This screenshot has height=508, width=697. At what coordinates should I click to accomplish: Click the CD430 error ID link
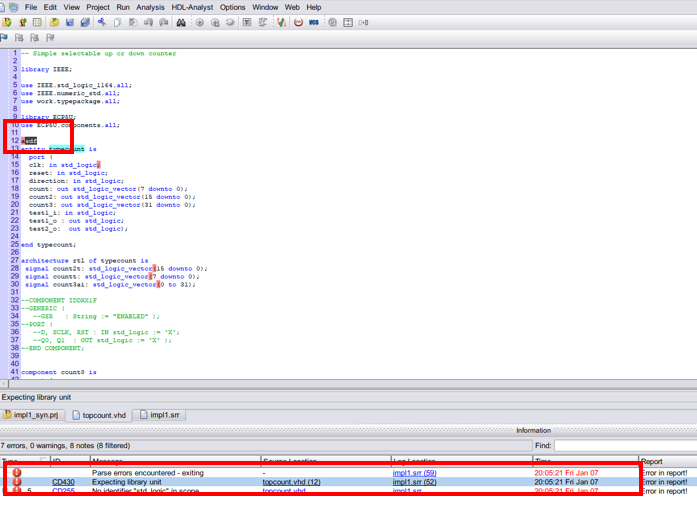[63, 482]
